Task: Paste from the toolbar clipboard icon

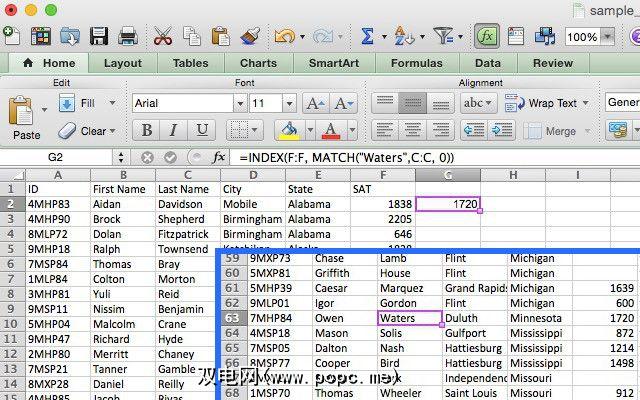Action: (220, 36)
